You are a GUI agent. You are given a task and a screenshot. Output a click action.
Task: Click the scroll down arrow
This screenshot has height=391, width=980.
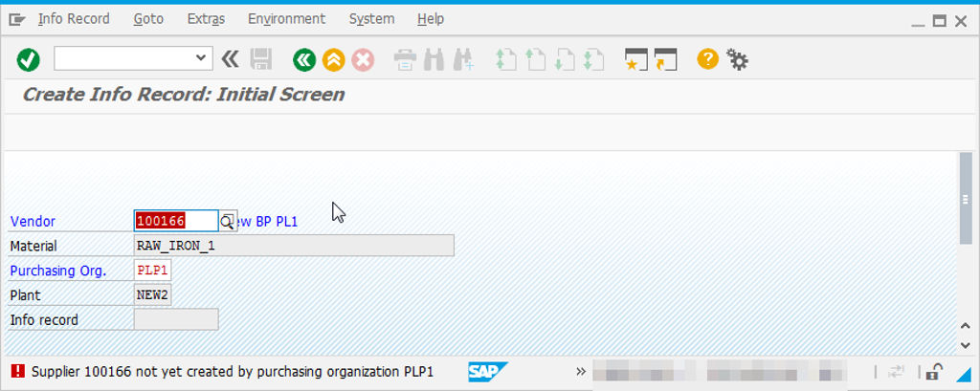coord(965,344)
